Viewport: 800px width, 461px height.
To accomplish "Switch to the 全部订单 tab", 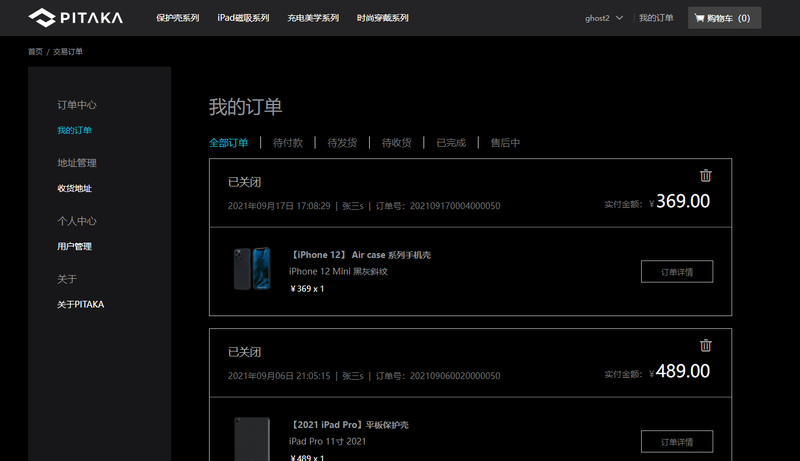I will (x=229, y=143).
